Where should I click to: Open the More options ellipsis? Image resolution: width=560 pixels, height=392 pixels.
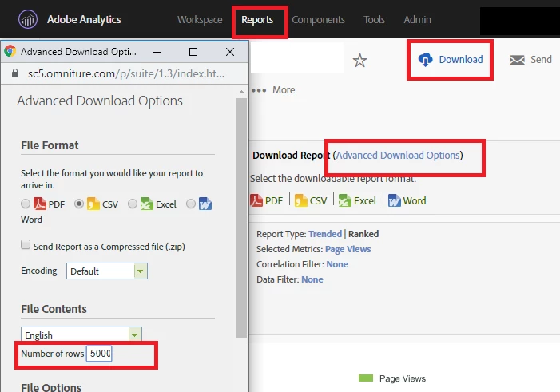(x=259, y=90)
